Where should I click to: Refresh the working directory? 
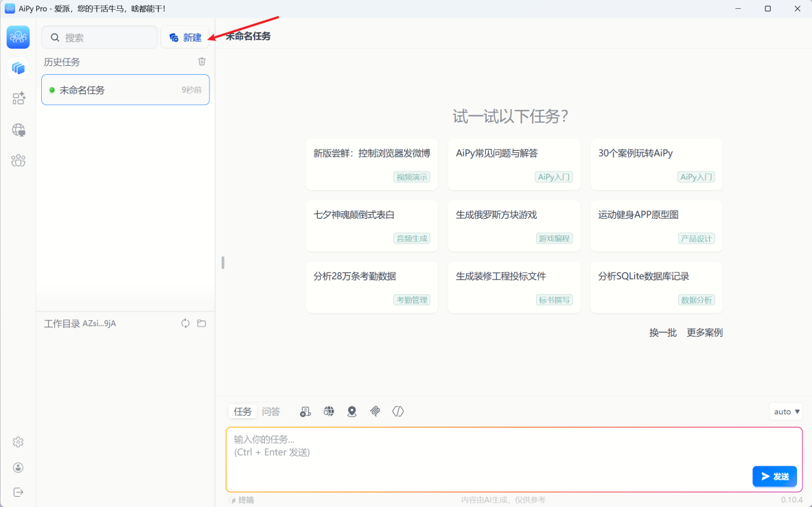click(x=185, y=323)
